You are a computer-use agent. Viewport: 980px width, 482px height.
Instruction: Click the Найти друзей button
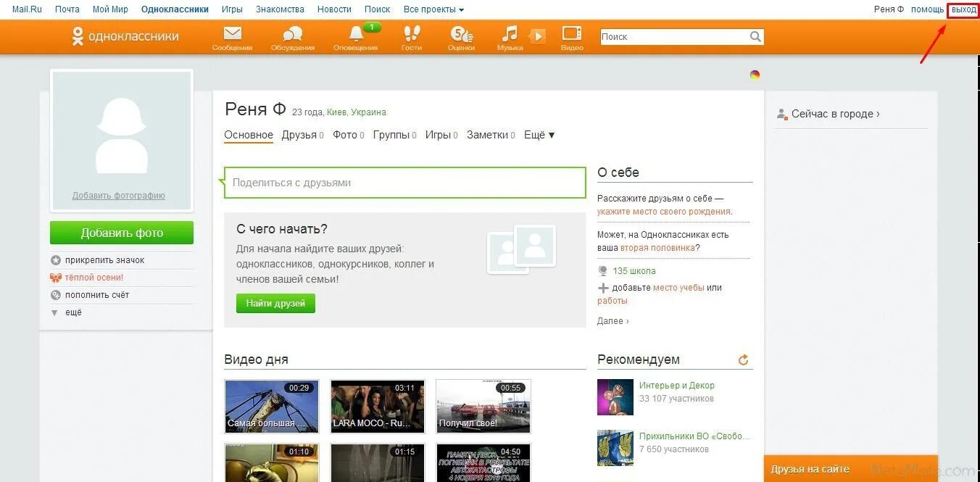click(x=275, y=304)
